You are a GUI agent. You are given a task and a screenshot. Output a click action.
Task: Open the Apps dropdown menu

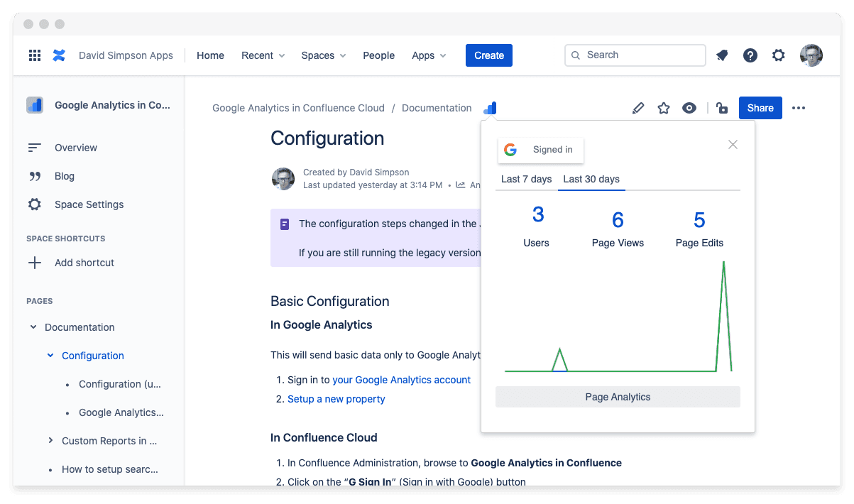pos(429,55)
